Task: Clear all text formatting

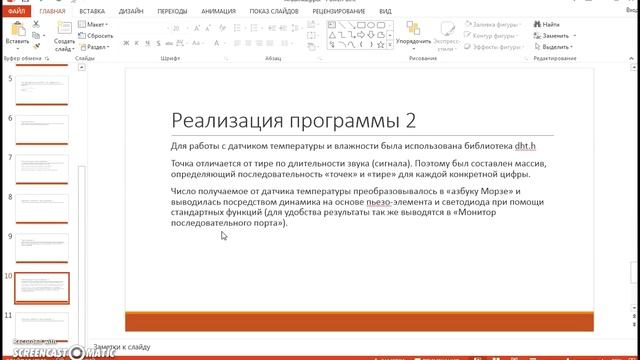Action: tap(222, 28)
